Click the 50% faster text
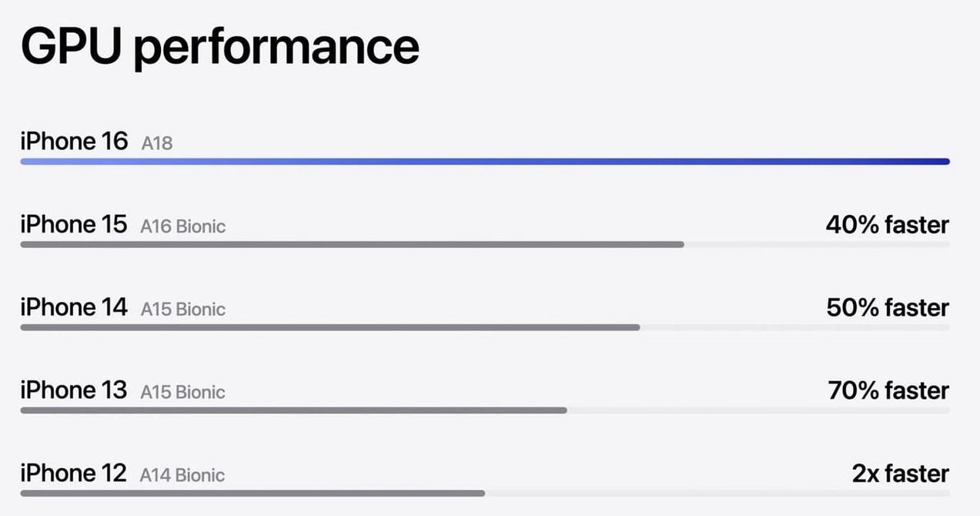The image size is (980, 516). 887,308
